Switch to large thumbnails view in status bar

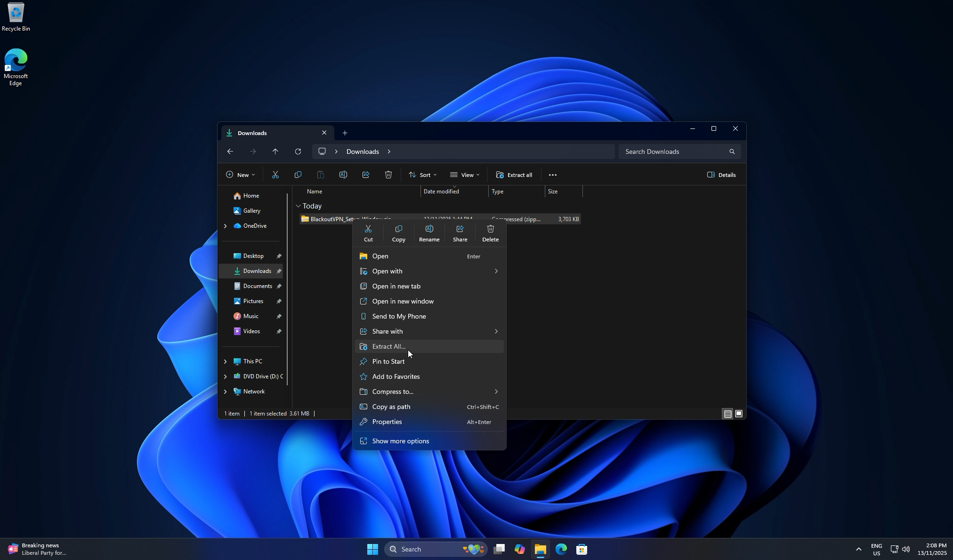(739, 414)
